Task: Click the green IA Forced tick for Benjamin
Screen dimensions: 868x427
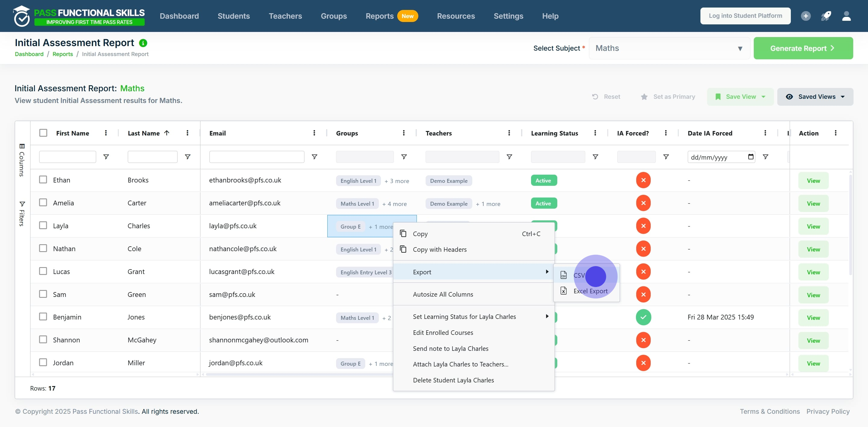Action: (x=643, y=317)
